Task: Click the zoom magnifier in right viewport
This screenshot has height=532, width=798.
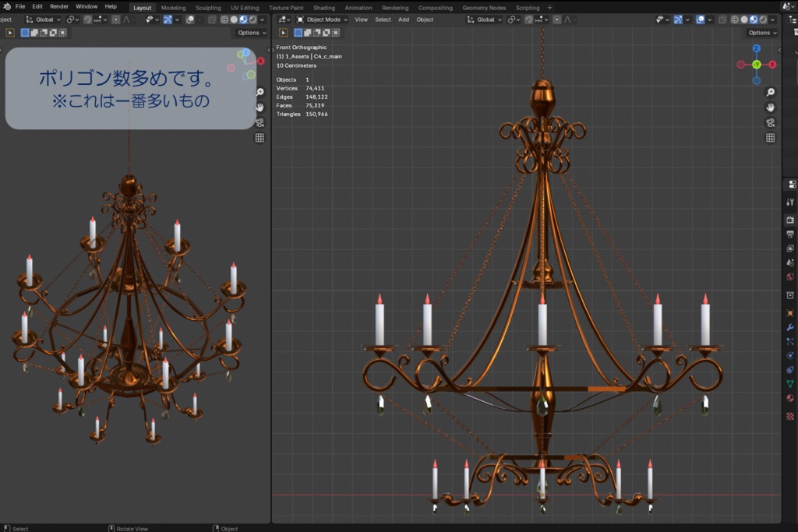Action: [x=770, y=92]
